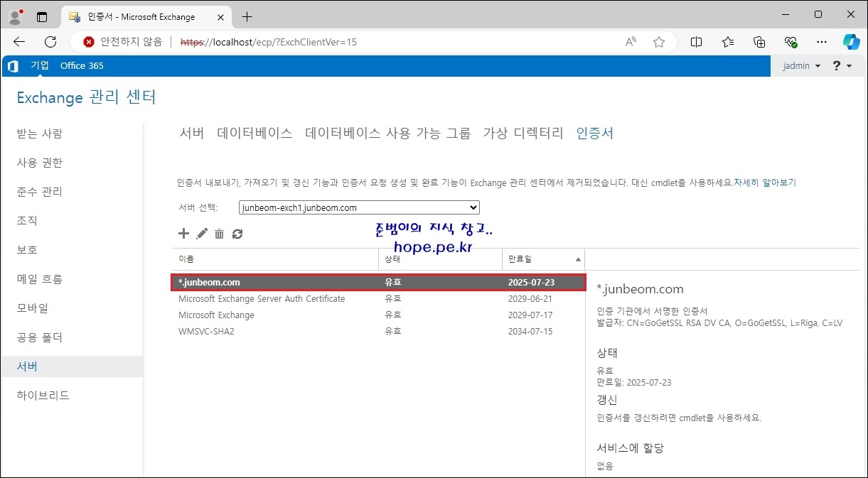Close the 인증서 Microsoft Exchange tab

pyautogui.click(x=221, y=16)
